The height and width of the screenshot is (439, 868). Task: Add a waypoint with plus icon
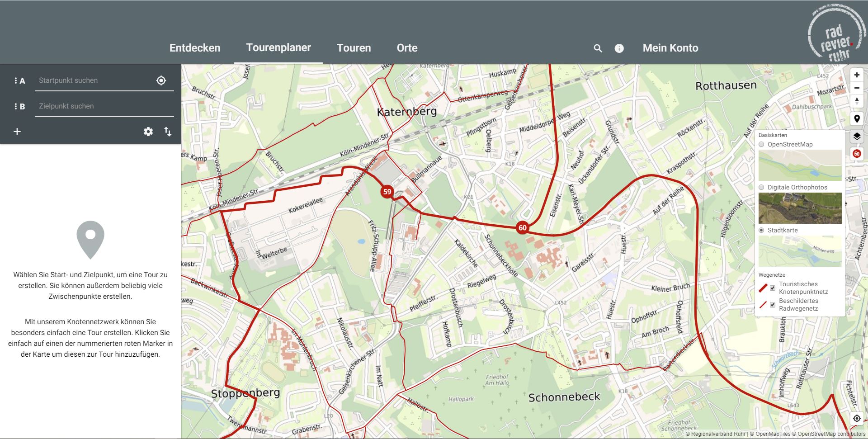click(17, 132)
